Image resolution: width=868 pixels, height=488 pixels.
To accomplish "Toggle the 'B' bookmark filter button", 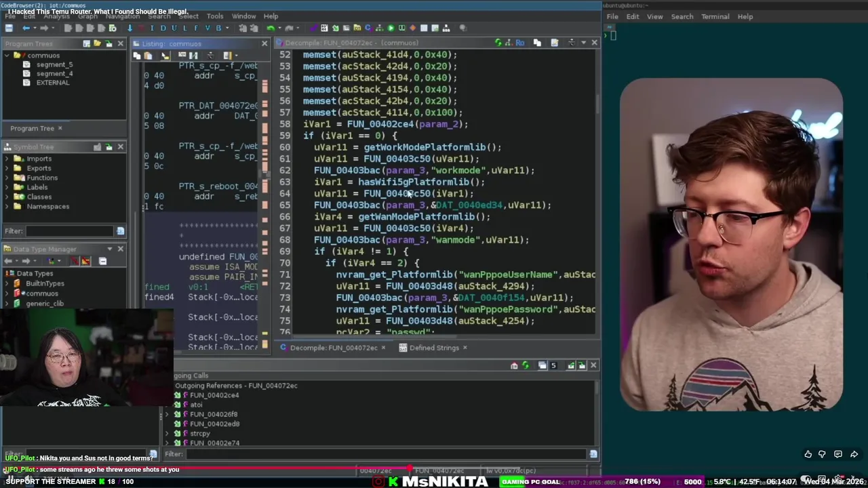I will (x=218, y=28).
